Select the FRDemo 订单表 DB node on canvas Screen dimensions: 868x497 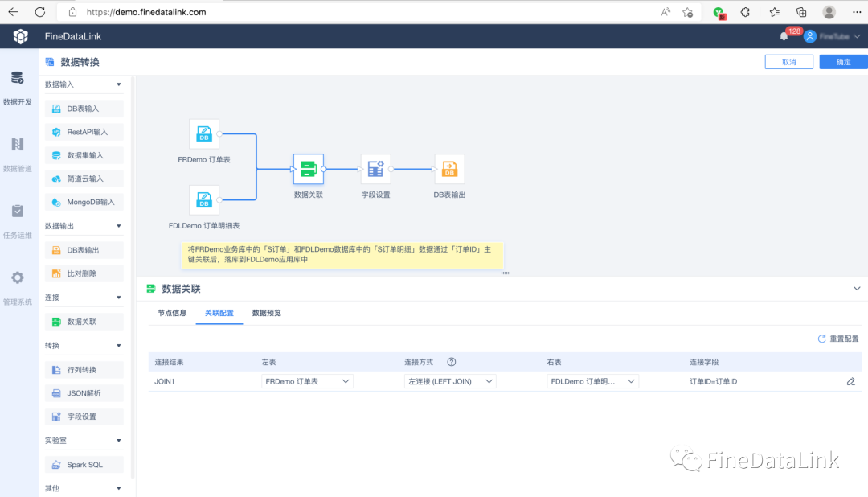coord(203,134)
